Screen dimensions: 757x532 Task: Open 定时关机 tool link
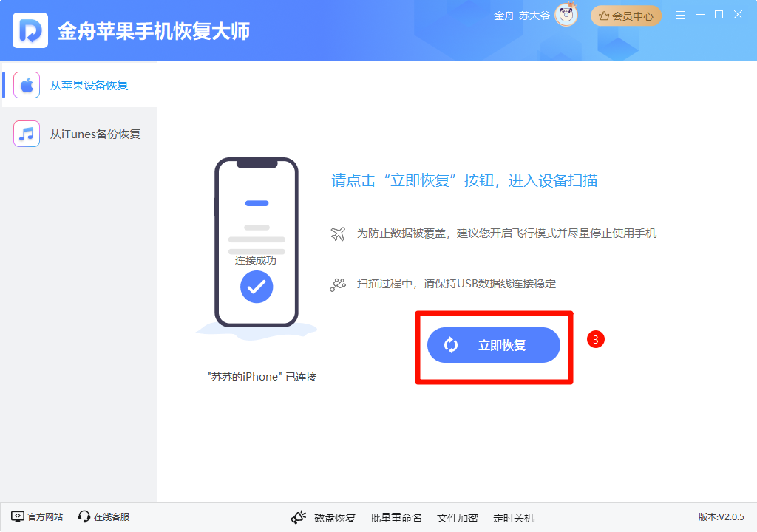click(514, 518)
